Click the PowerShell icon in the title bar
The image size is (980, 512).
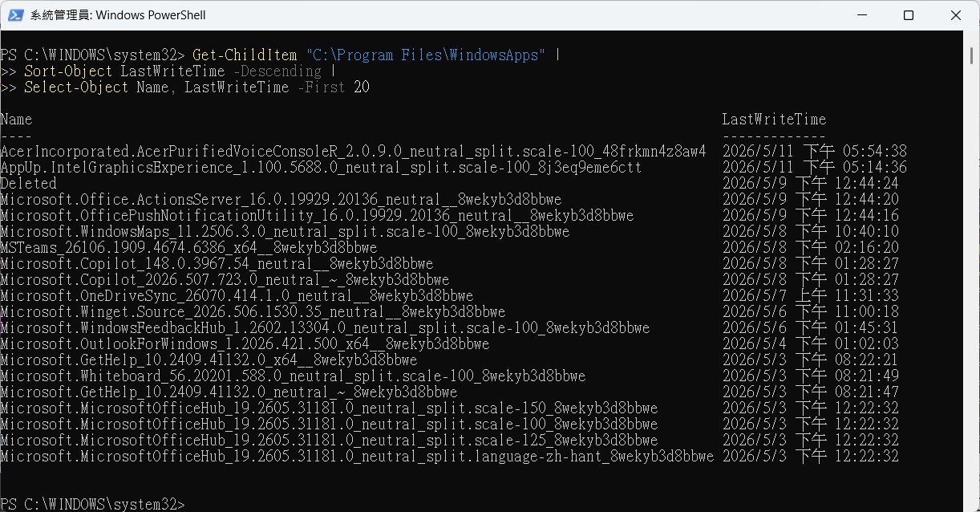[x=14, y=15]
